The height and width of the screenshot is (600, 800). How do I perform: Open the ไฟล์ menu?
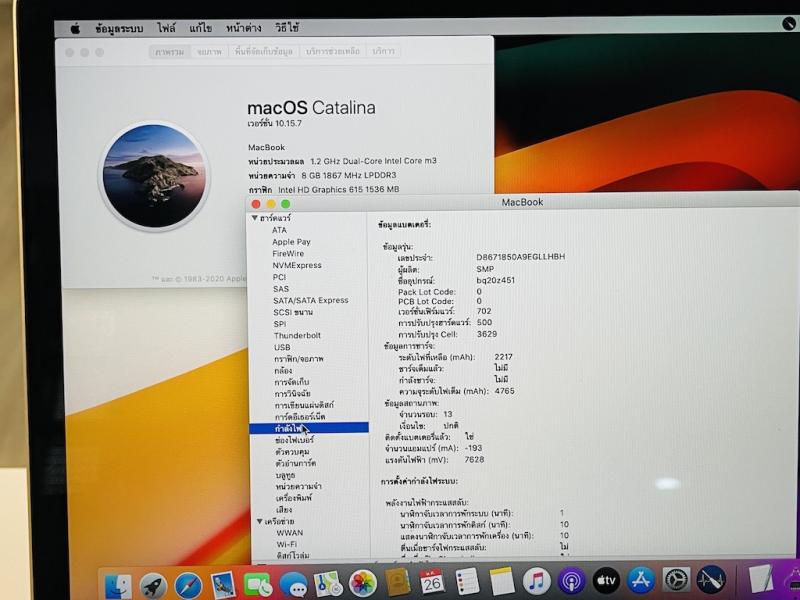click(x=166, y=28)
